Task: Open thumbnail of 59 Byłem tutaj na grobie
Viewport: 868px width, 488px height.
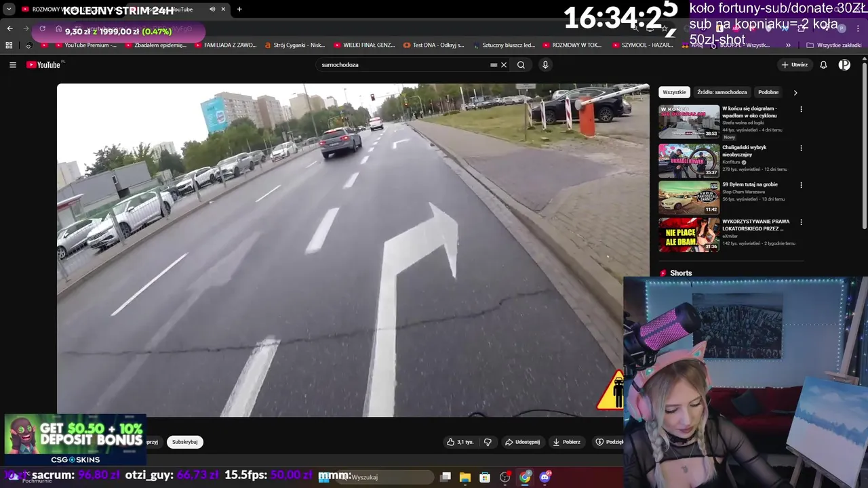Action: pos(689,197)
